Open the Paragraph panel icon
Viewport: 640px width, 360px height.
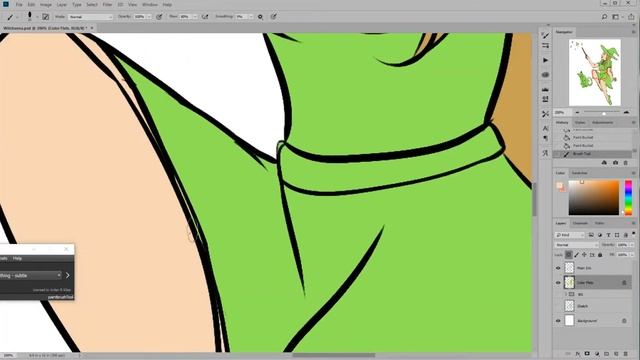[545, 138]
